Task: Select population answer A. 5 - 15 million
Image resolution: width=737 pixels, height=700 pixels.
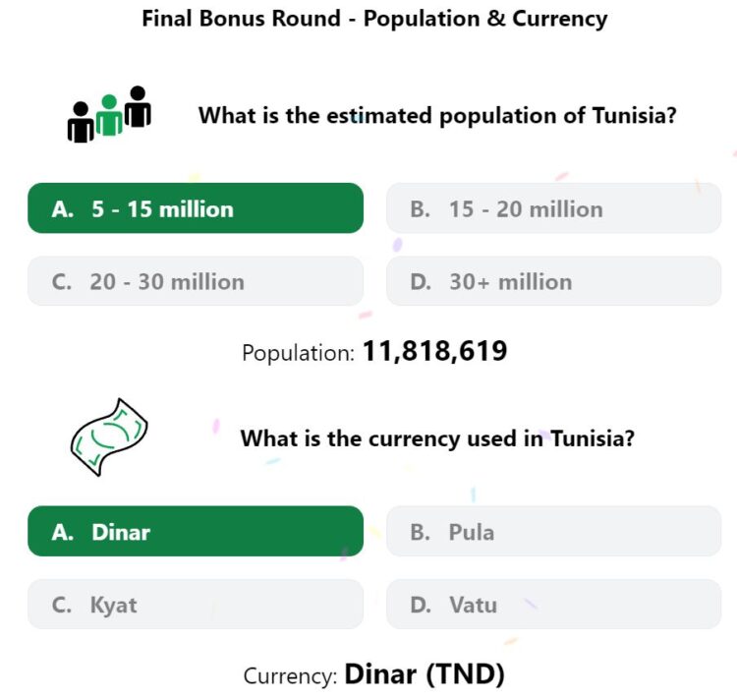Action: point(196,208)
